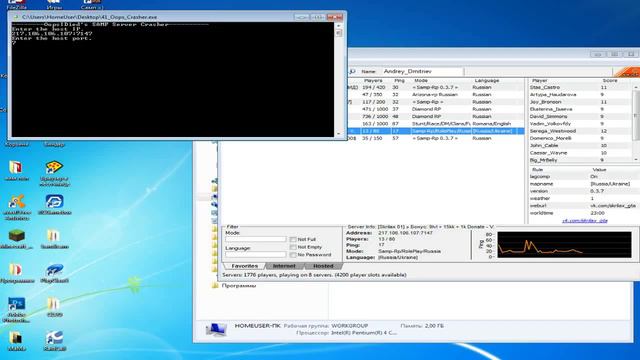640x360 pixels.
Task: Select the server row with 194 / 420 players
Action: click(436, 87)
